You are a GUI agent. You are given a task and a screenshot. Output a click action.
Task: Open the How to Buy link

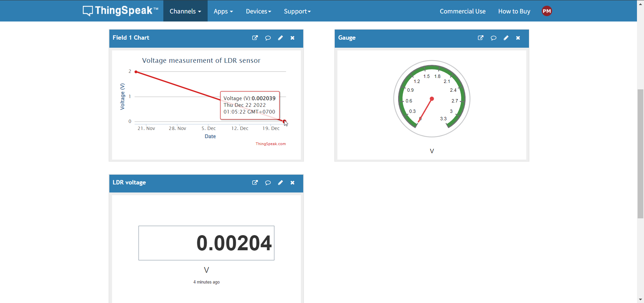coord(514,11)
